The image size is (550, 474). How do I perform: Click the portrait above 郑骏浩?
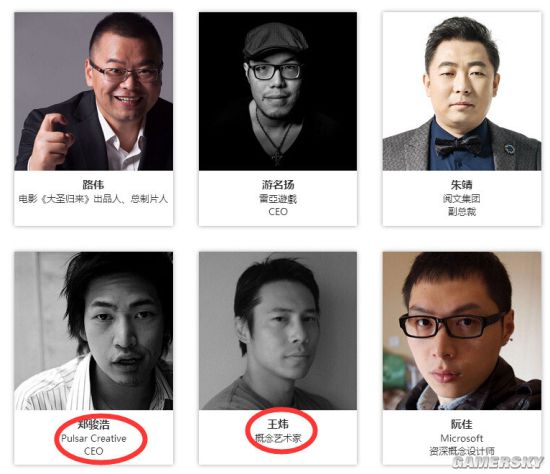94,331
